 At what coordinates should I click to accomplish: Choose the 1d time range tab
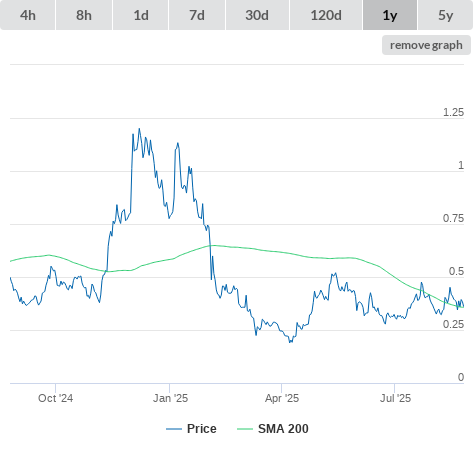141,15
